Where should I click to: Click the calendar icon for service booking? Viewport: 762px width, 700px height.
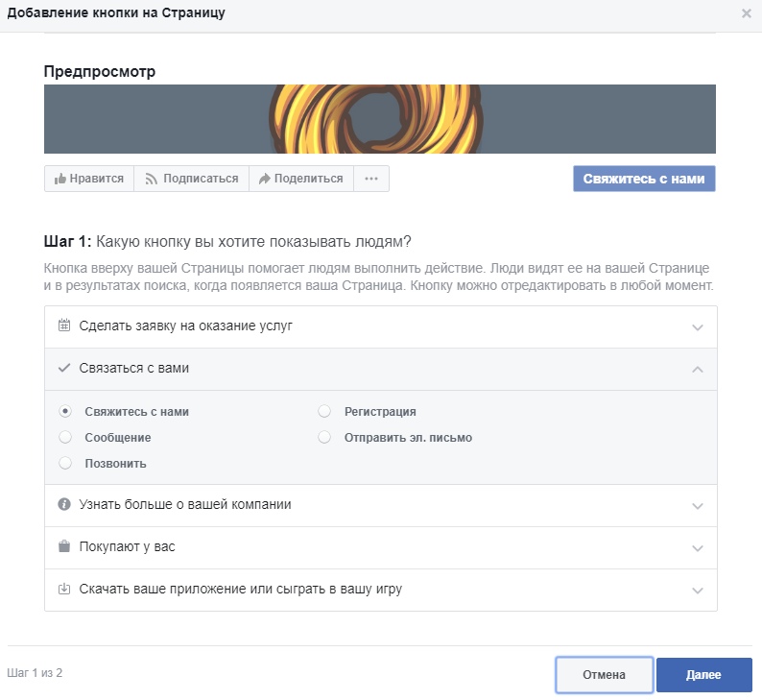[x=64, y=326]
